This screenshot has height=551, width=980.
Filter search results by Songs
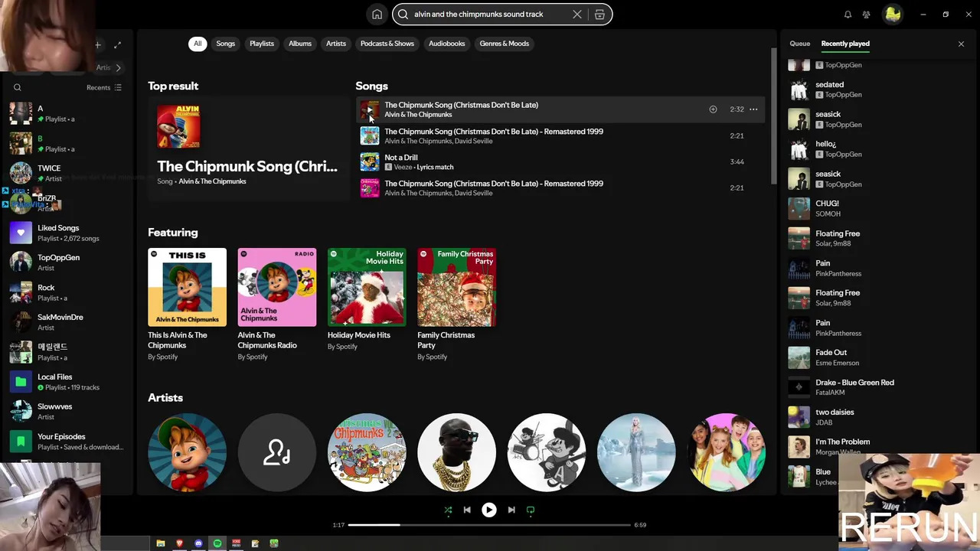pos(225,44)
